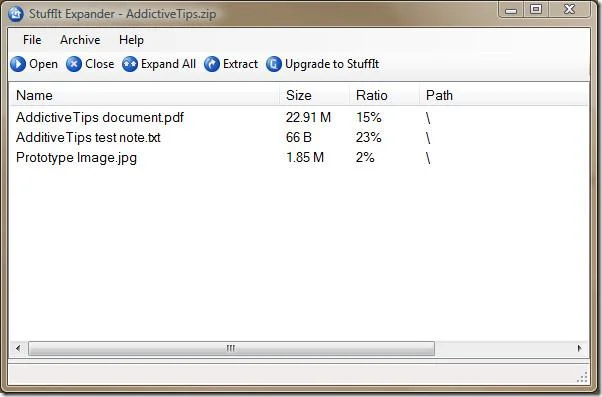Viewport: 602px width, 397px height.
Task: Close the StuffIt Expander window
Action: point(569,9)
